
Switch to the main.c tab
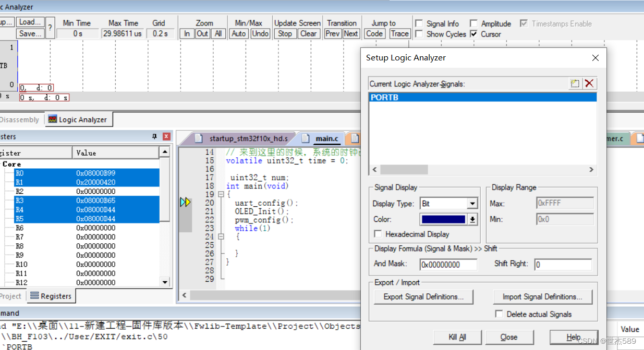[326, 139]
